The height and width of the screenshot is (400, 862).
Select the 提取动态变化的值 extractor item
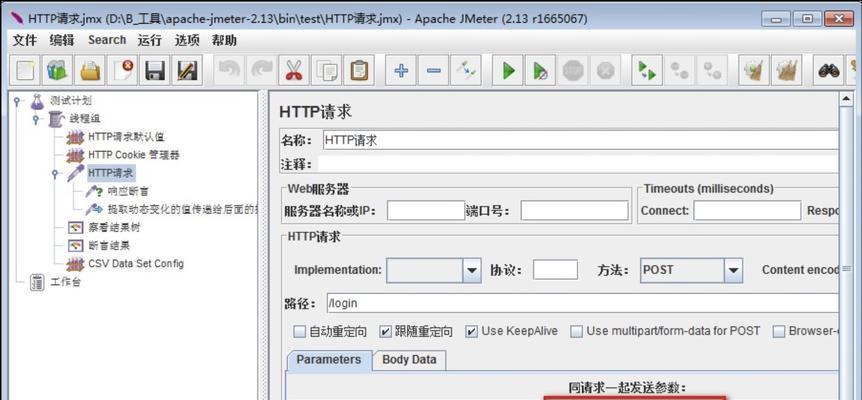181,209
